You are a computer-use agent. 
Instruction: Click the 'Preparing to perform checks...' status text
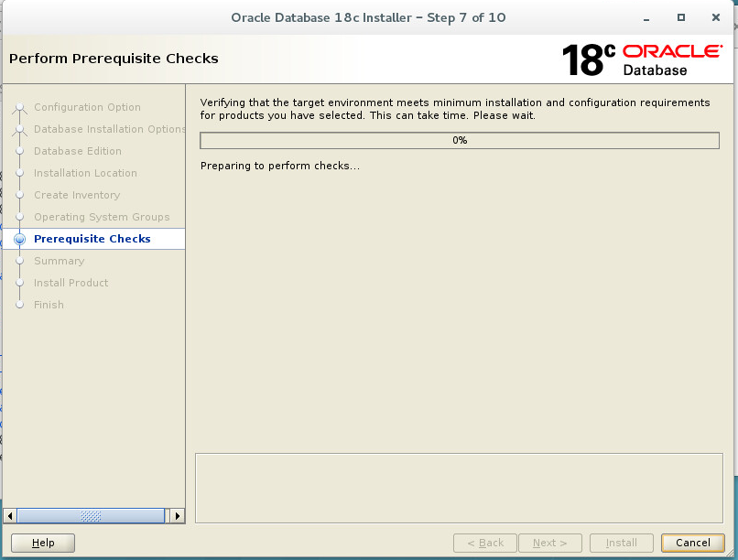(280, 166)
